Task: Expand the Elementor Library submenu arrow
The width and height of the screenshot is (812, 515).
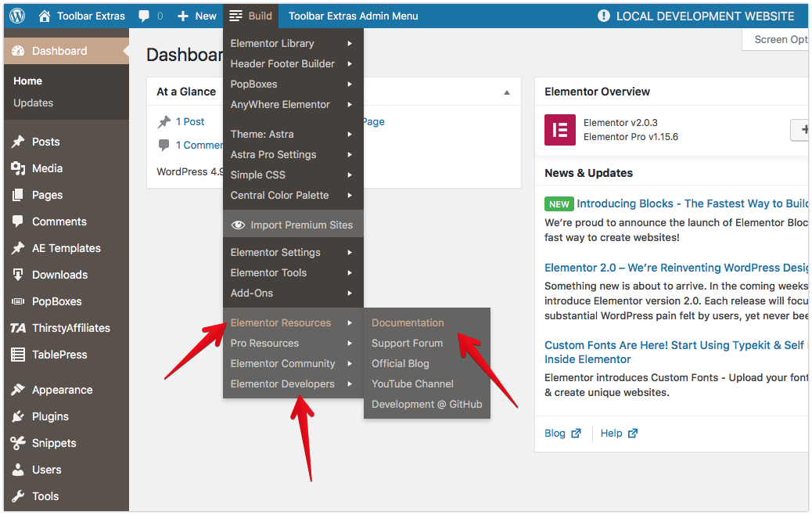Action: (350, 44)
